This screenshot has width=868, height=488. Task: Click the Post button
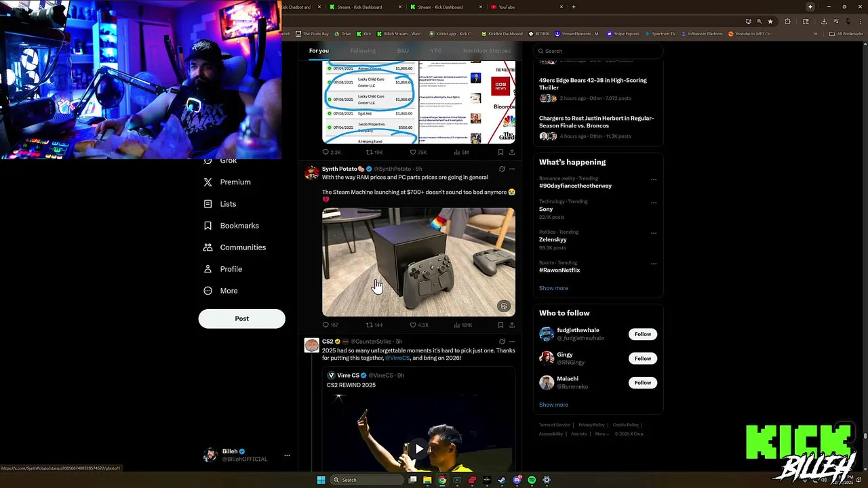(241, 319)
